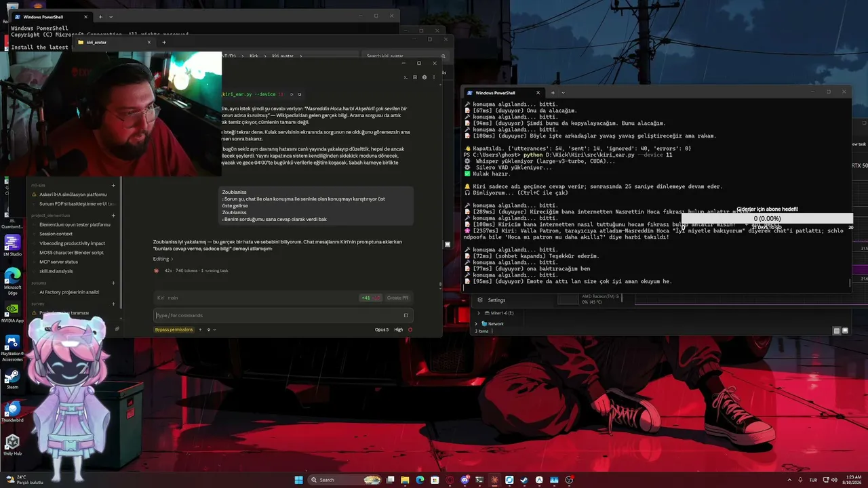The height and width of the screenshot is (488, 868).
Task: Open OBS Studio from the taskbar
Action: (x=569, y=480)
